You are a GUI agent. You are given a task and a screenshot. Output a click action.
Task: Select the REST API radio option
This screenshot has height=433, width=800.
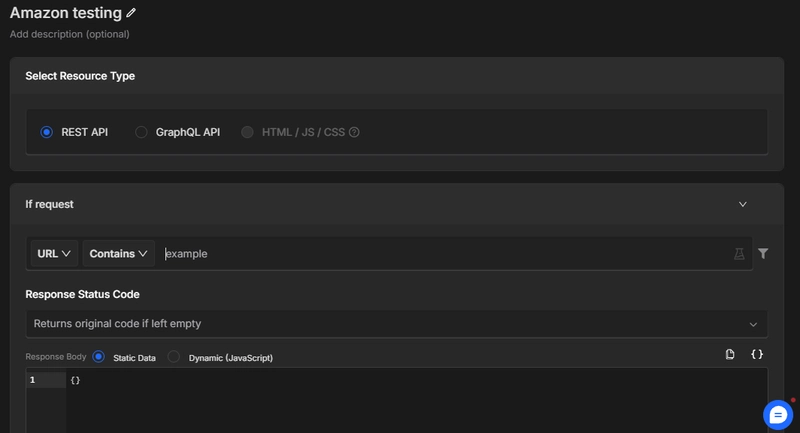(x=46, y=132)
